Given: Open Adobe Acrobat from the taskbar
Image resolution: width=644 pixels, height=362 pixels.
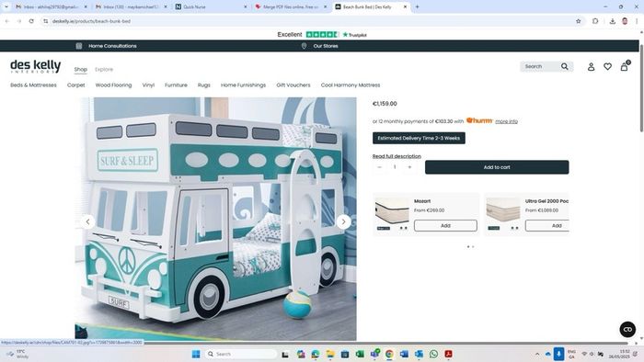Looking at the screenshot, I should [449, 354].
